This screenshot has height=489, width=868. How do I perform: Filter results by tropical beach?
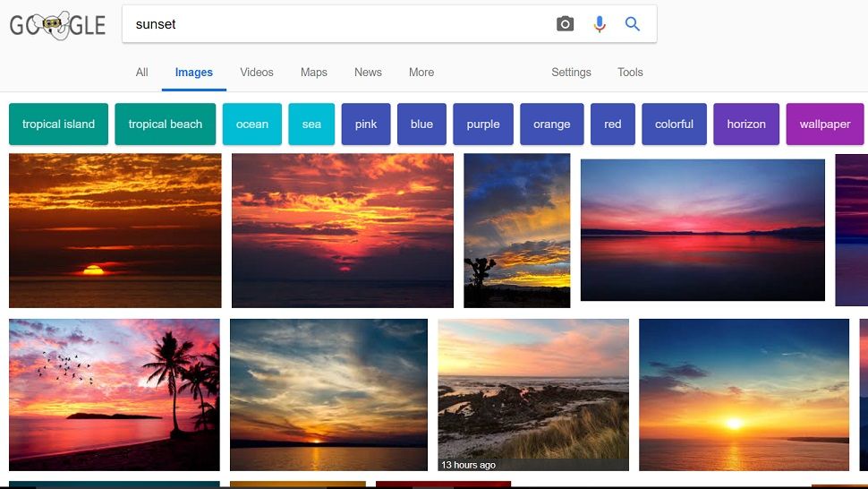[x=165, y=124]
